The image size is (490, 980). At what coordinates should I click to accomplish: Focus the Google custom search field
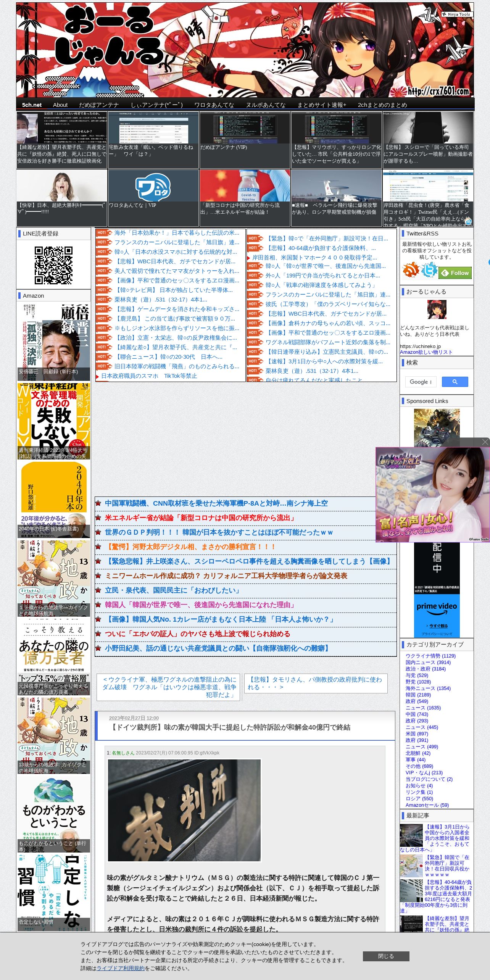421,382
